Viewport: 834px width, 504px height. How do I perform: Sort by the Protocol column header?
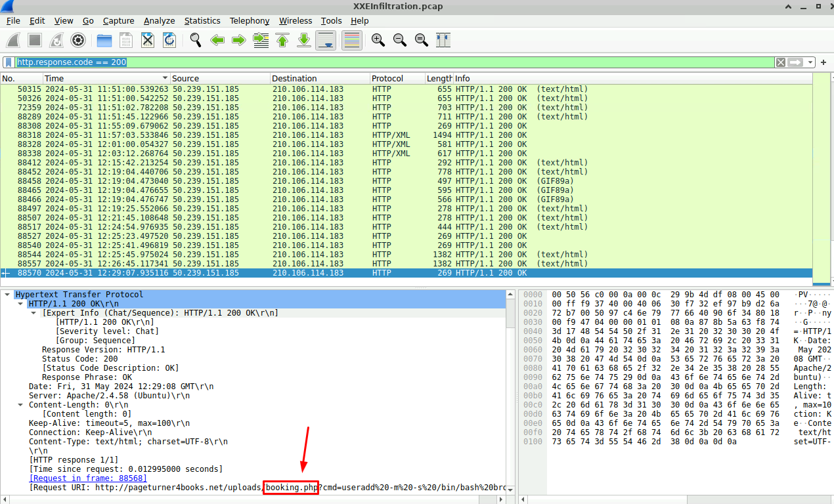click(397, 78)
